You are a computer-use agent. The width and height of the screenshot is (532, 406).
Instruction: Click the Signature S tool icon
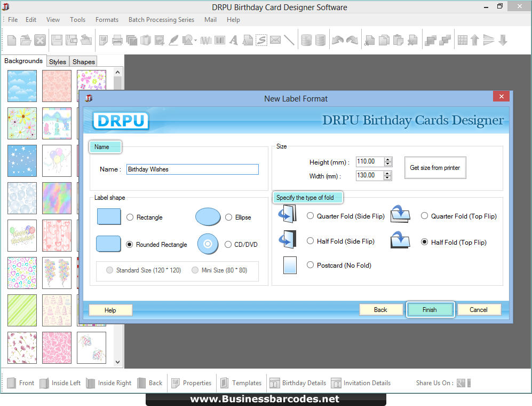point(261,41)
